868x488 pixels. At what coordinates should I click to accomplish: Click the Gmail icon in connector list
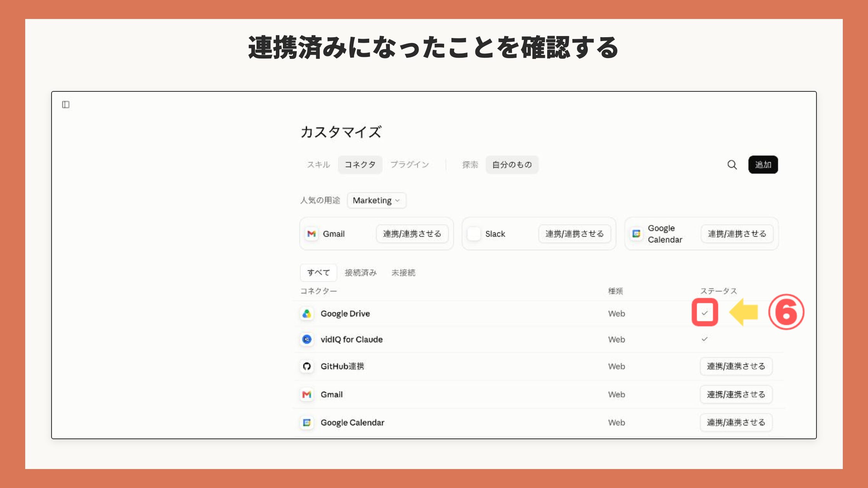pos(307,395)
